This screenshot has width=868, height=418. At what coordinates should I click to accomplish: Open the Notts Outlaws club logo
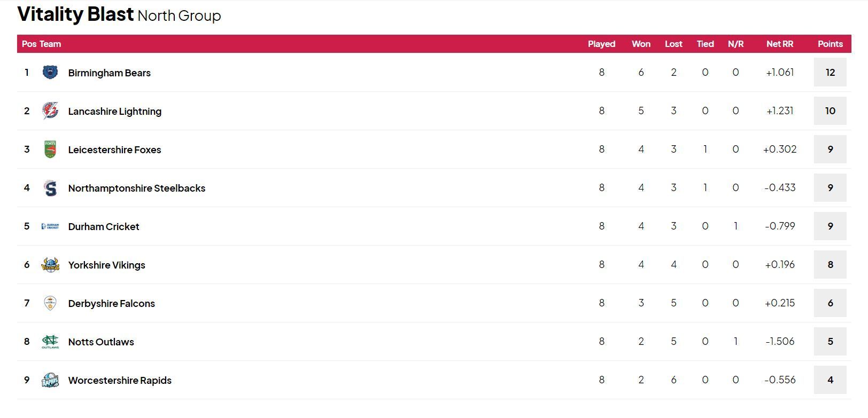pos(50,342)
